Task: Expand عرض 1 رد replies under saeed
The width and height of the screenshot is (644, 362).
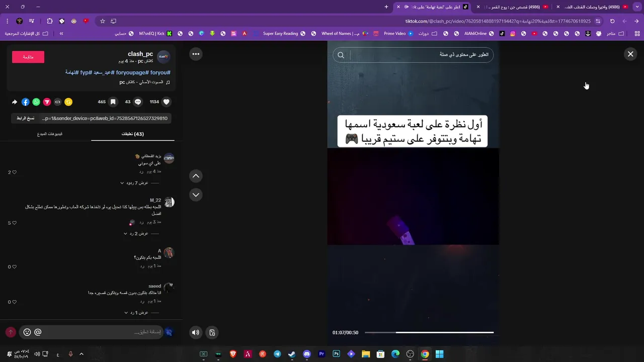Action: coord(136,313)
